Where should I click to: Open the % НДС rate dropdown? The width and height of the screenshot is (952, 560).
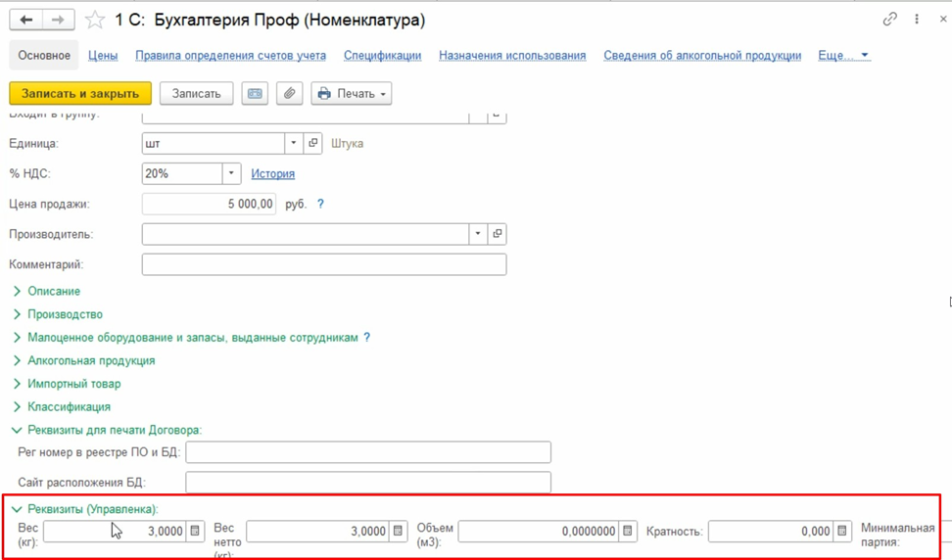pyautogui.click(x=231, y=173)
